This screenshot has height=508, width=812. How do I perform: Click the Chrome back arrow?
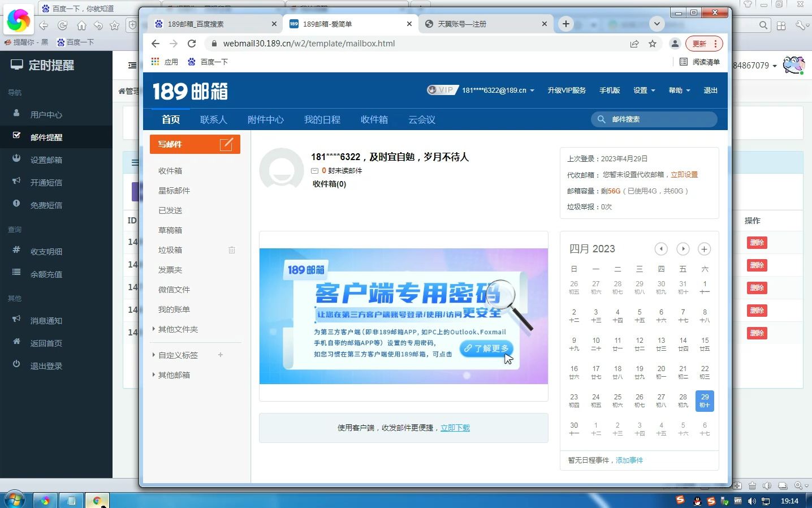[156, 44]
